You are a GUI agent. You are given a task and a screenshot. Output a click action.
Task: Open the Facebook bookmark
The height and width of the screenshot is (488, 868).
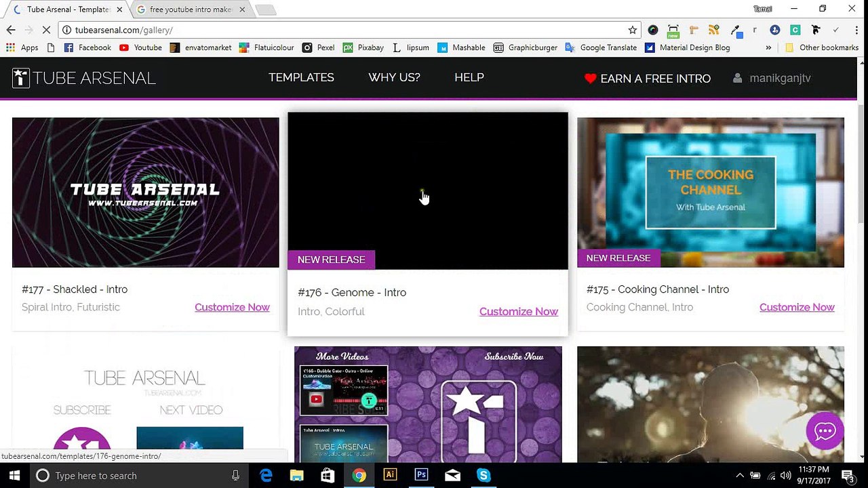(x=87, y=47)
